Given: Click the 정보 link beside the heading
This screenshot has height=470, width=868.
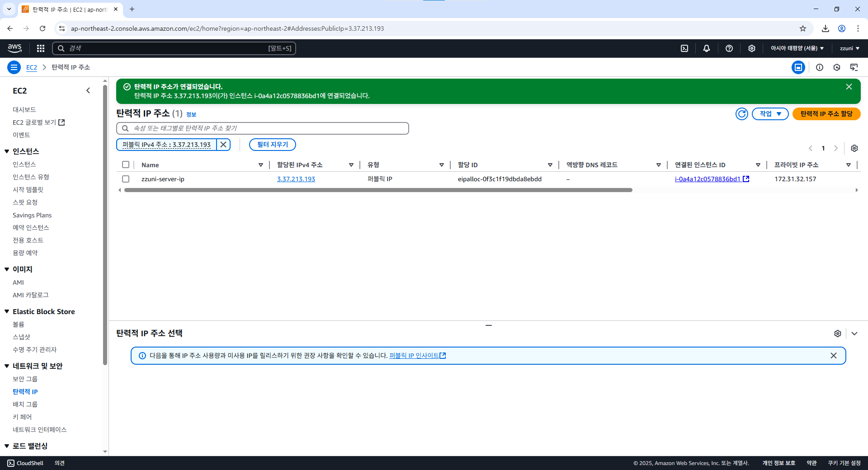Looking at the screenshot, I should click(x=191, y=115).
